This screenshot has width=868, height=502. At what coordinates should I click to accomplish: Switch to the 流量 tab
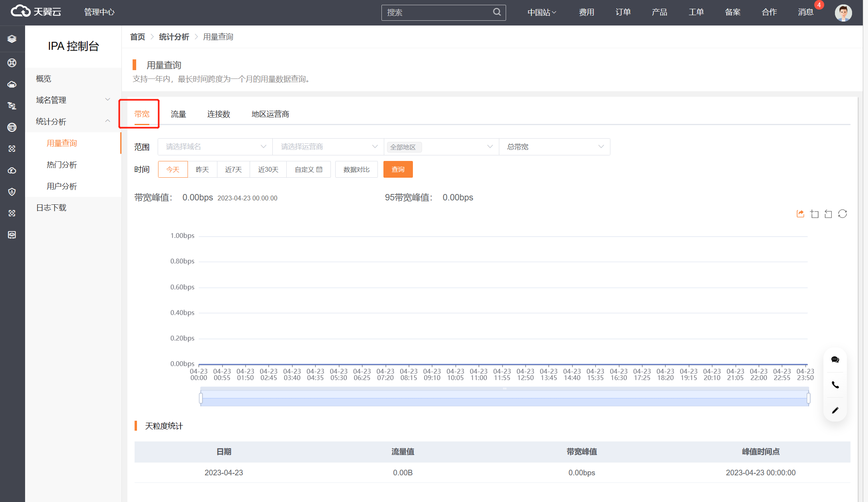click(178, 114)
